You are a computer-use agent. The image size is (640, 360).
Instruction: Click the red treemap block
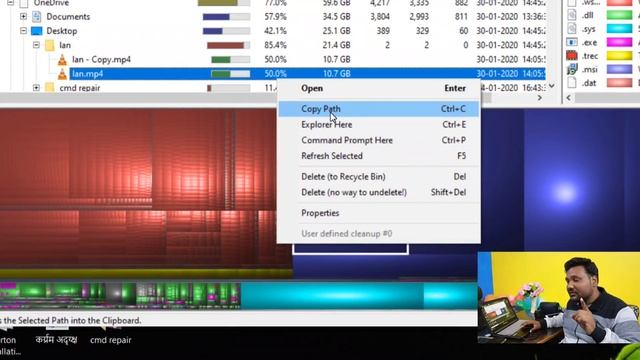pyautogui.click(x=139, y=188)
